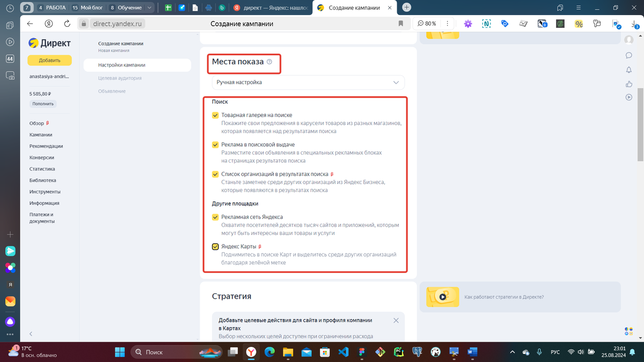This screenshot has height=362, width=644.
Task: Open the РАБОТА tab group
Action: tap(52, 8)
